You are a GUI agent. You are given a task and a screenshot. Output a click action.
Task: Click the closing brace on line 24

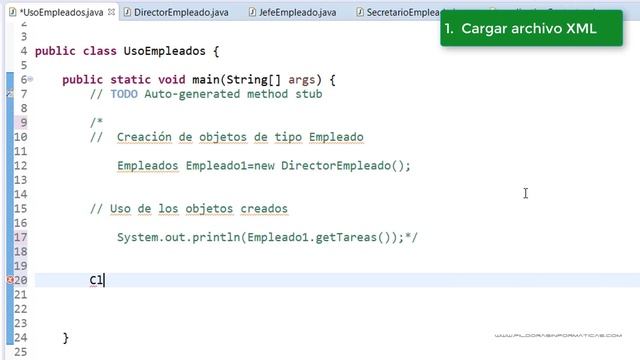(x=66, y=338)
